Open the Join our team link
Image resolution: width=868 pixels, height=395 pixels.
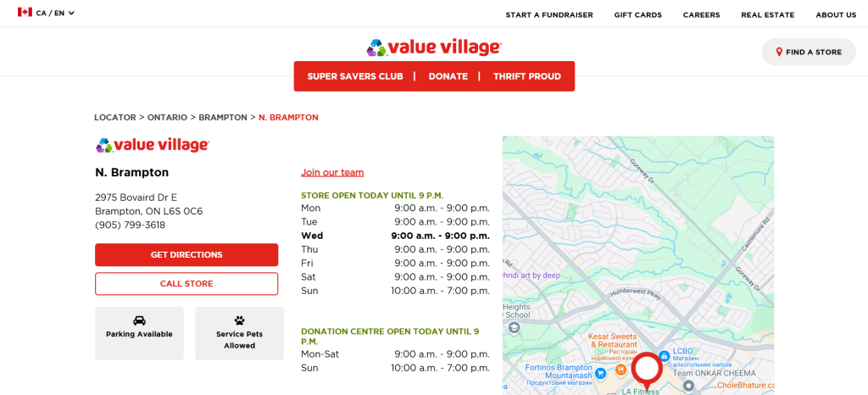332,173
